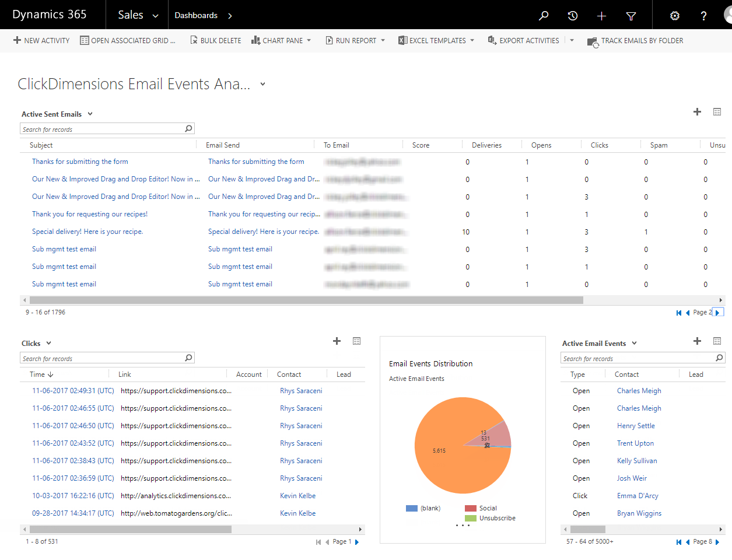Click Social legend red swatch

click(471, 509)
